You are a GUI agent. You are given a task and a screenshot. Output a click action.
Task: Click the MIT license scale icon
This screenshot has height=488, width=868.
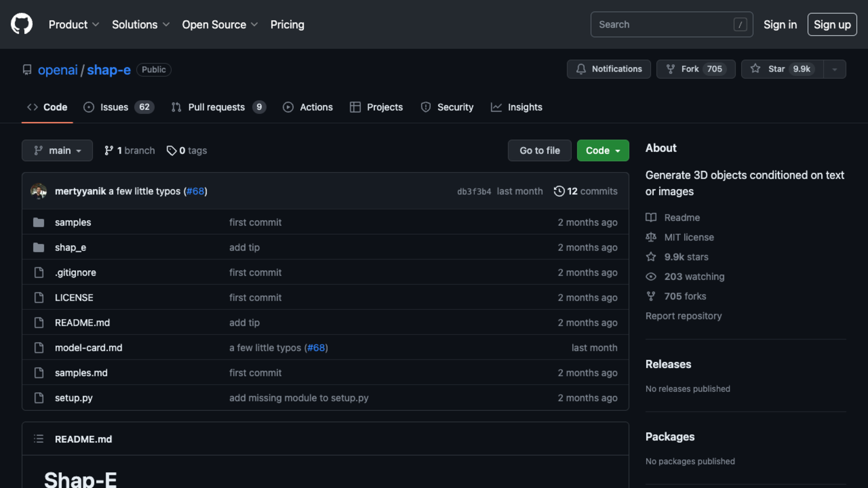(x=651, y=237)
